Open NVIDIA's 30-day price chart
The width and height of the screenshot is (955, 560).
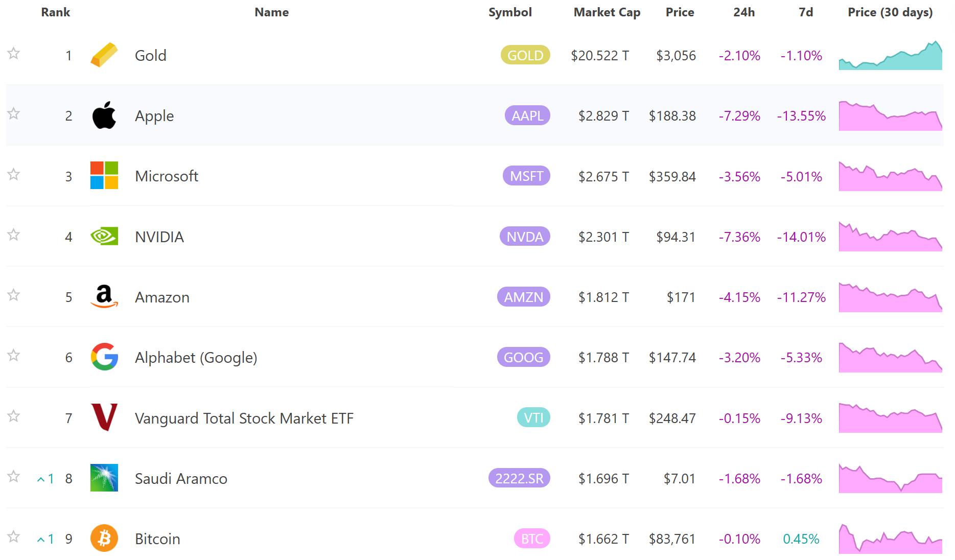coord(890,237)
